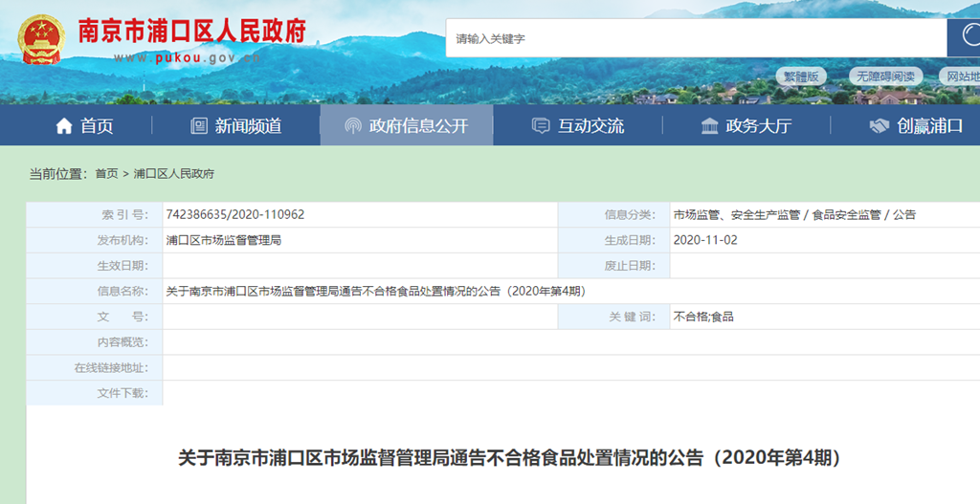Open the 创赢浦口 navigation tab
Viewport: 980px width, 504px height.
916,125
